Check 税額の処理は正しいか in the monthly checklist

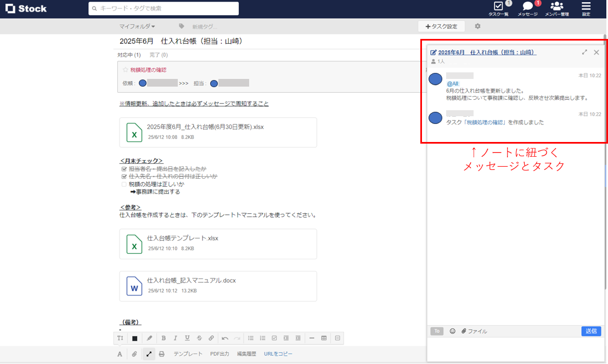[x=124, y=184]
